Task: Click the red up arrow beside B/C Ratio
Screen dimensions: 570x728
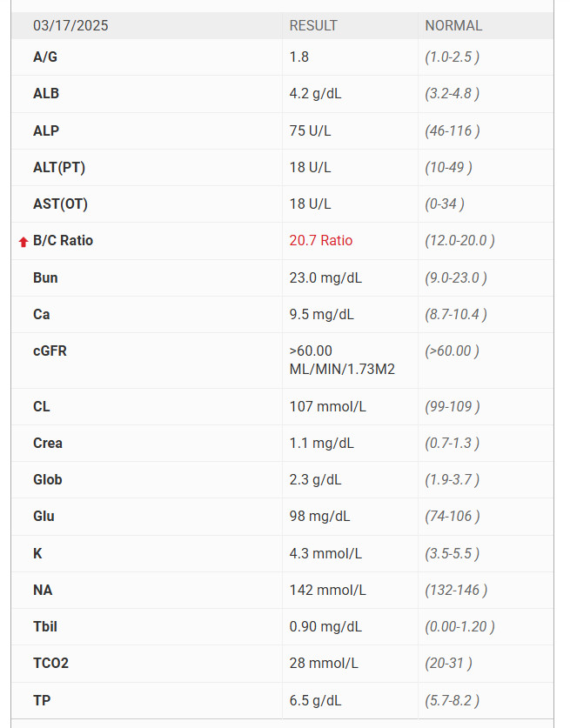Action: pyautogui.click(x=23, y=242)
